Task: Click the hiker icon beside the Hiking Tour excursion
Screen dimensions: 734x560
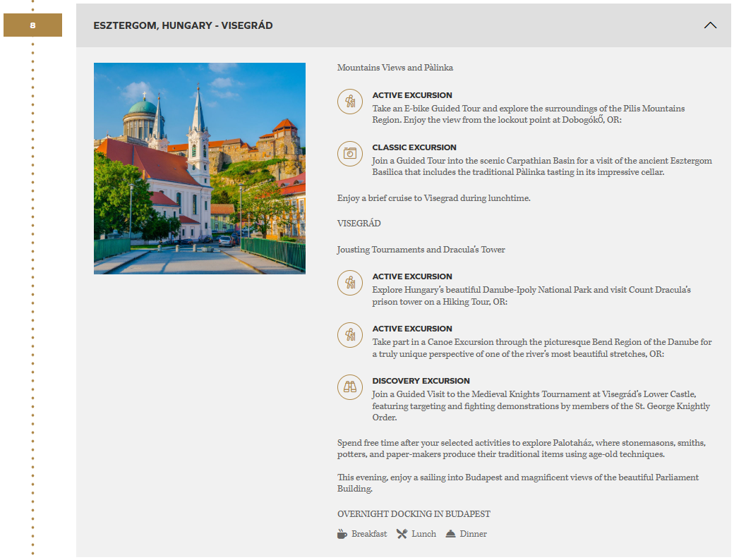Action: [350, 283]
